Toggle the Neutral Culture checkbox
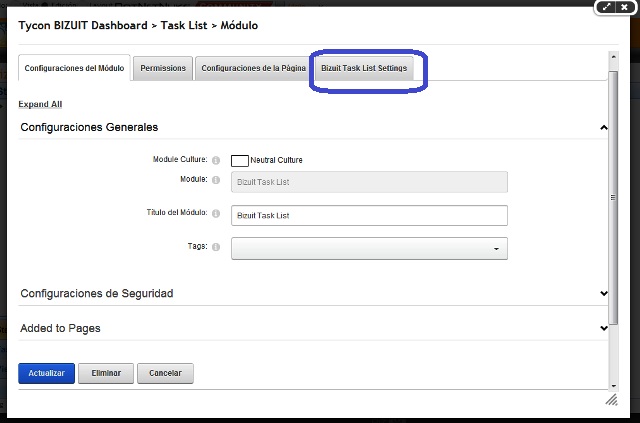The width and height of the screenshot is (640, 423). pos(240,161)
